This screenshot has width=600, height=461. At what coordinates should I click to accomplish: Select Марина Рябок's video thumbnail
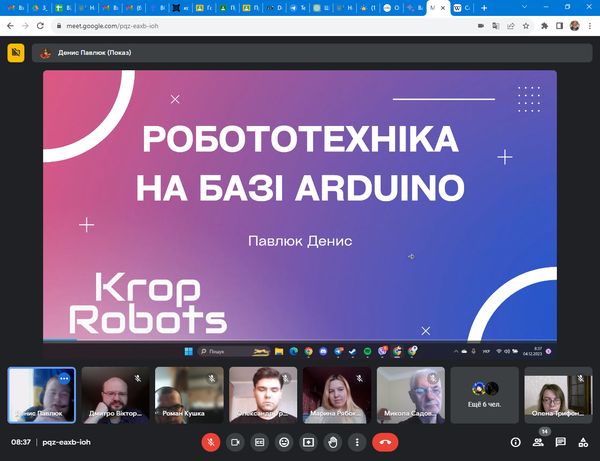pyautogui.click(x=337, y=394)
